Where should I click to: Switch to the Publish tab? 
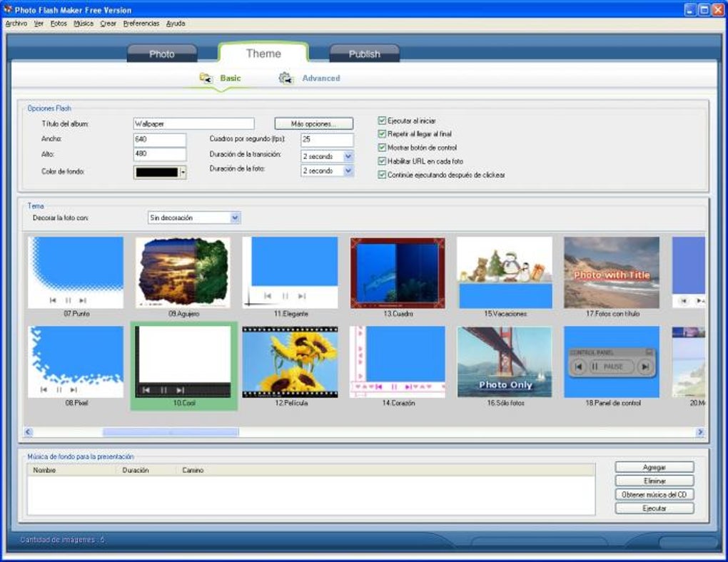pyautogui.click(x=365, y=53)
